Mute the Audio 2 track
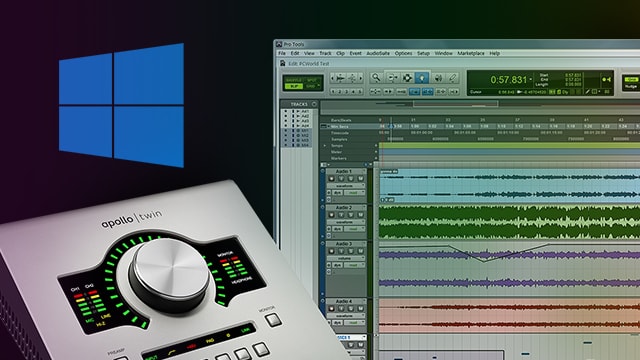Screen dimensions: 640x360 (x=360, y=215)
